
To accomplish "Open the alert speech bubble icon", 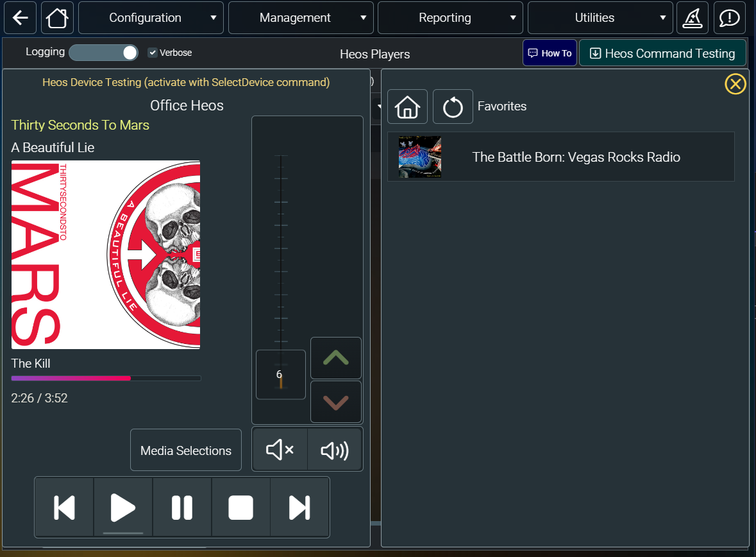I will pos(729,18).
